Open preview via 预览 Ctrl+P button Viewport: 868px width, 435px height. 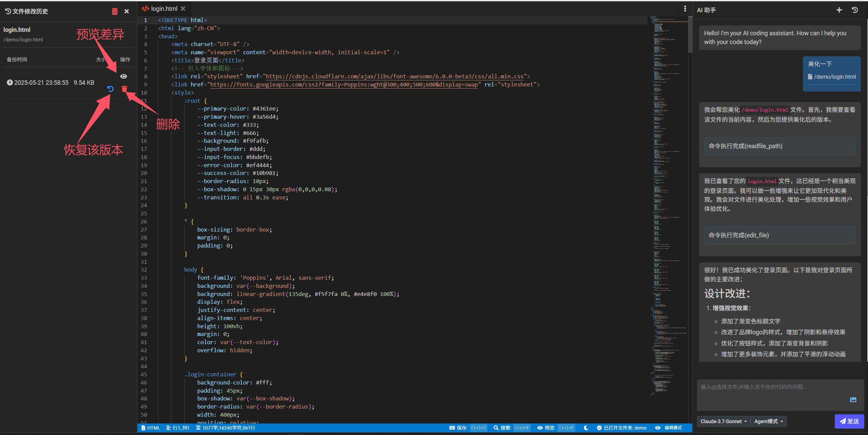(x=556, y=428)
